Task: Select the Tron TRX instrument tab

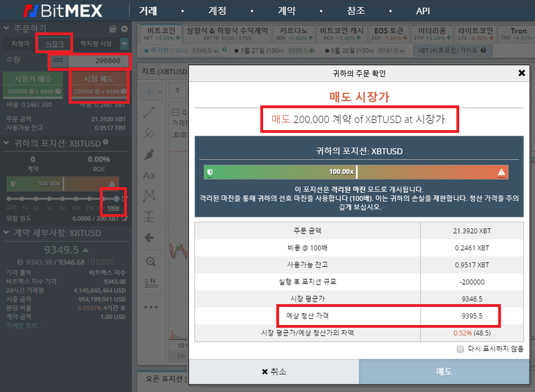Action: coord(517,34)
